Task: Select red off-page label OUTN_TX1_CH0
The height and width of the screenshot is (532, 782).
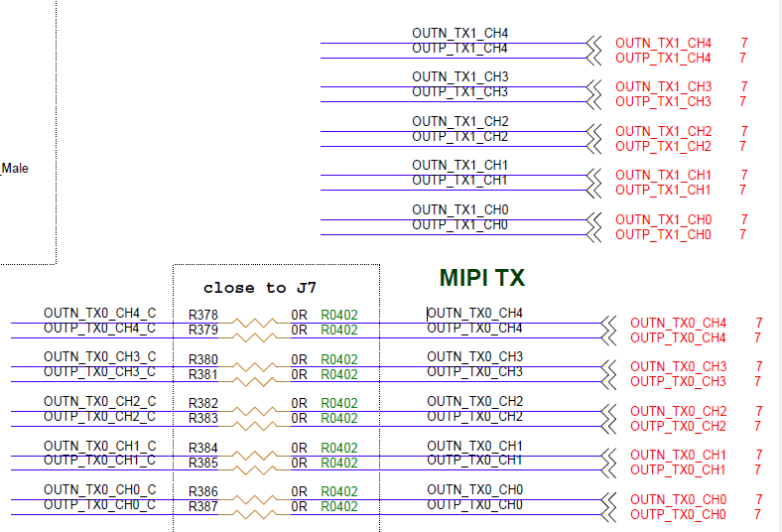Action: tap(663, 220)
